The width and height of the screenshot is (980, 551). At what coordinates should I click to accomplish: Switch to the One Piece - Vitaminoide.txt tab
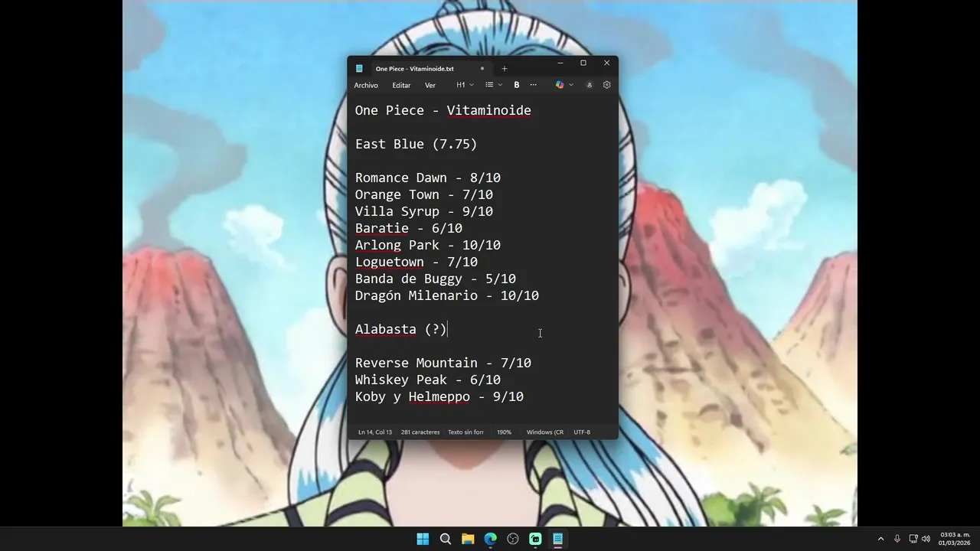414,69
